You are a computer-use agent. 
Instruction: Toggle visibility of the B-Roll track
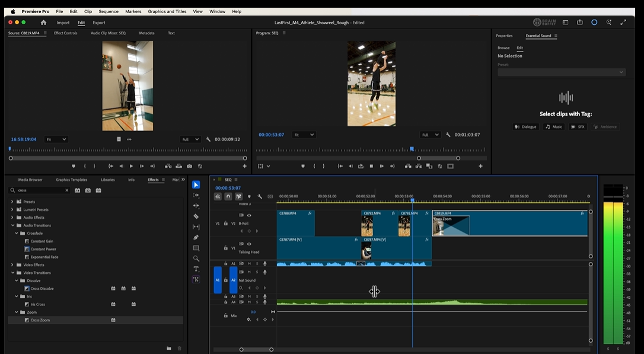pos(249,216)
